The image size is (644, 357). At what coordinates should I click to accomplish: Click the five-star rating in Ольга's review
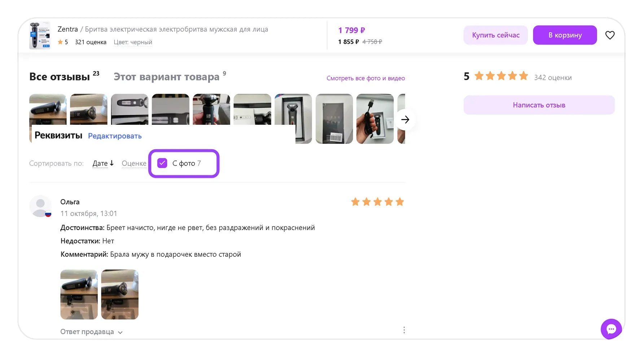point(377,202)
